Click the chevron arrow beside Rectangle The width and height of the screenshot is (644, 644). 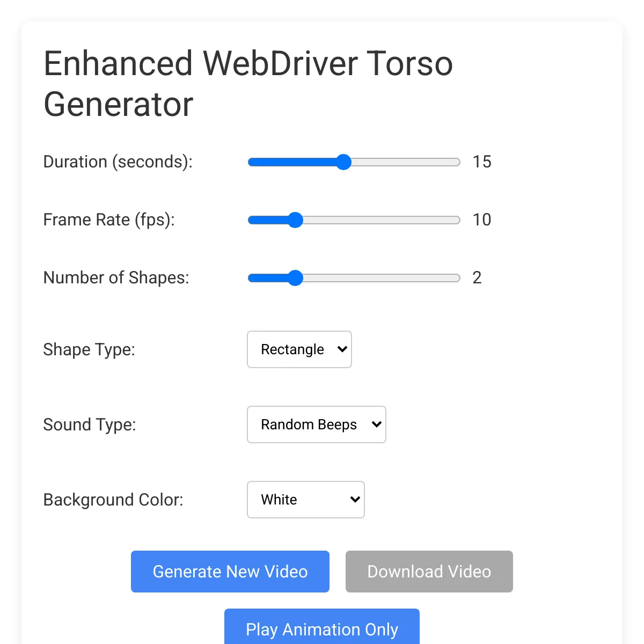[342, 349]
